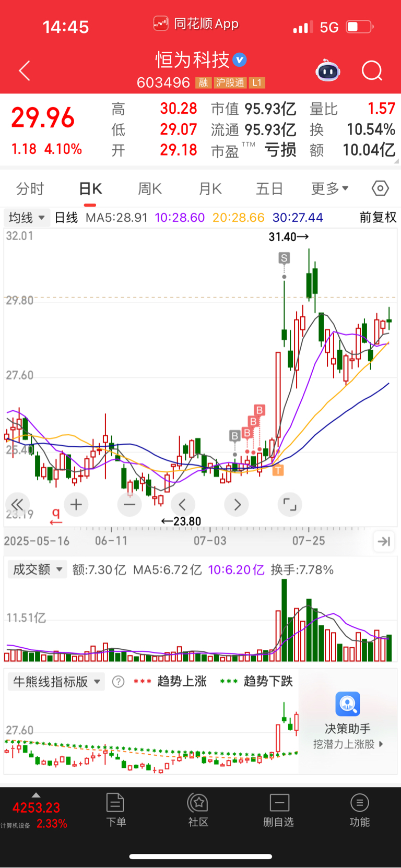Select the 日K tab

(x=90, y=188)
